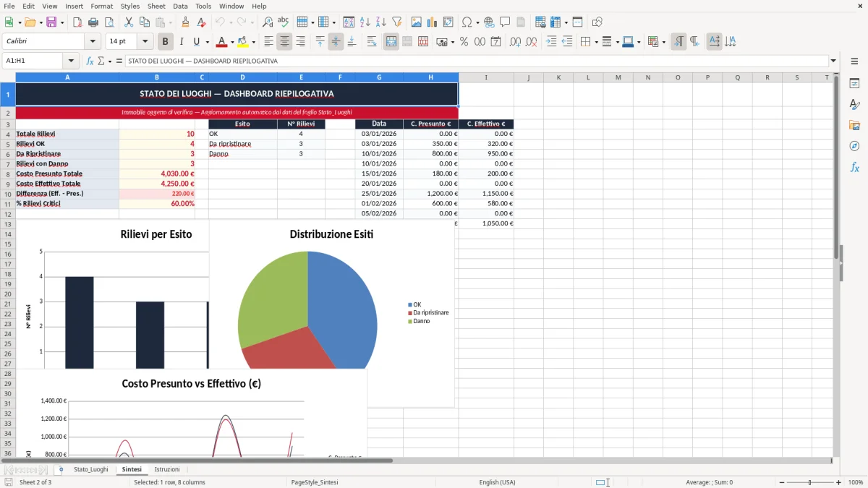Open the Data menu
The height and width of the screenshot is (488, 868).
pyautogui.click(x=180, y=6)
